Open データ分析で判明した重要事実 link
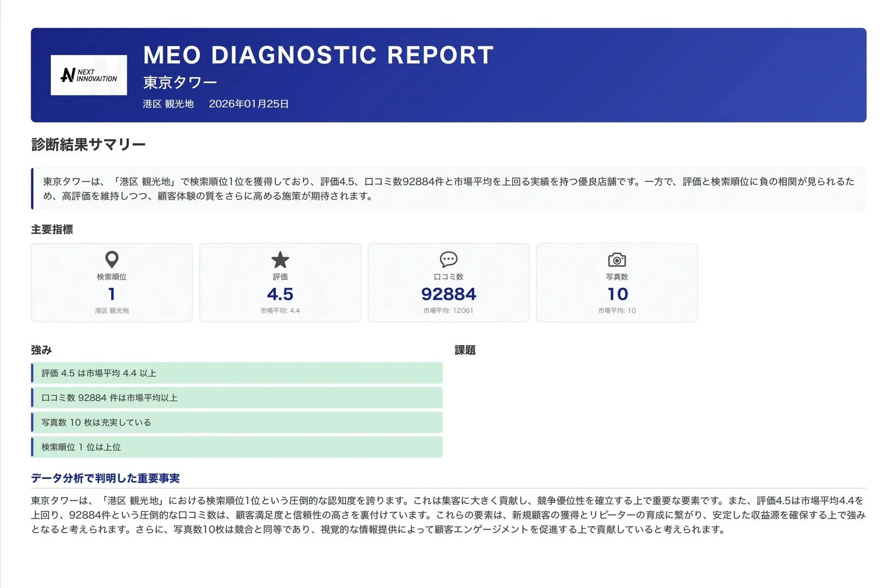 tap(105, 478)
